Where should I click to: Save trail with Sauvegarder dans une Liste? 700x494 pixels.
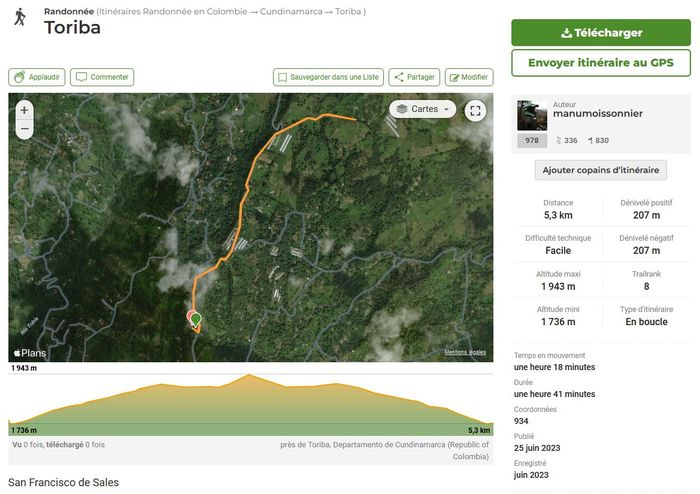pos(328,77)
